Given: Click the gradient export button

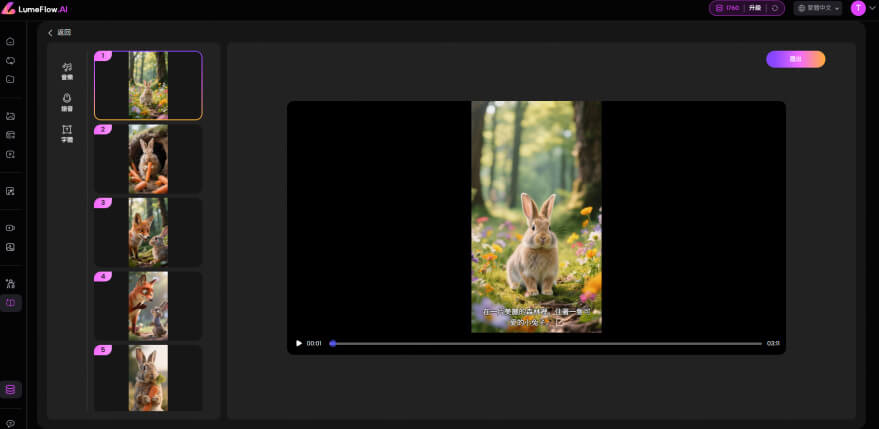Looking at the screenshot, I should click(x=795, y=59).
